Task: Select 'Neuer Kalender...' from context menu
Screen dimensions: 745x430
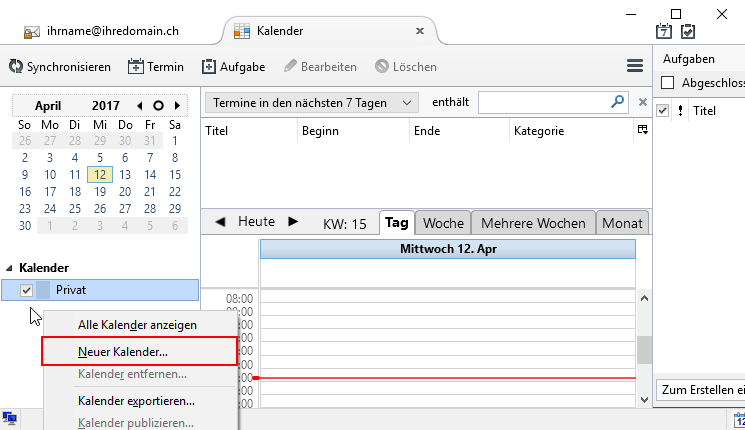Action: point(123,352)
